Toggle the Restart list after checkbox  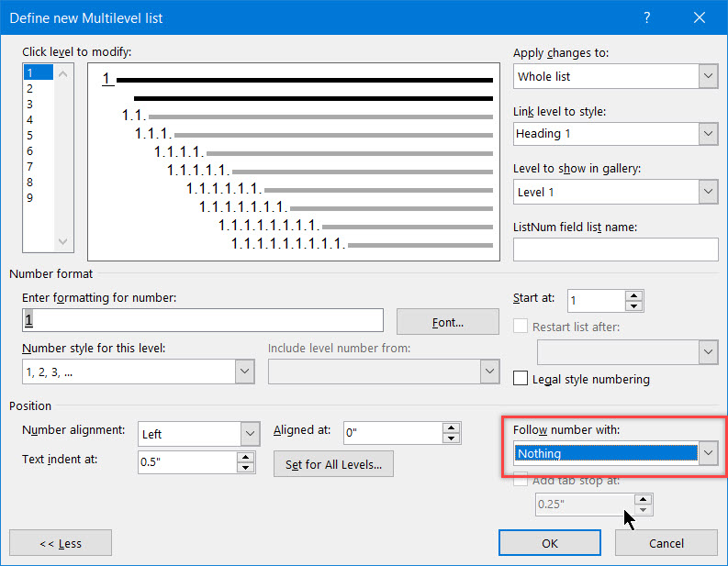tap(521, 327)
